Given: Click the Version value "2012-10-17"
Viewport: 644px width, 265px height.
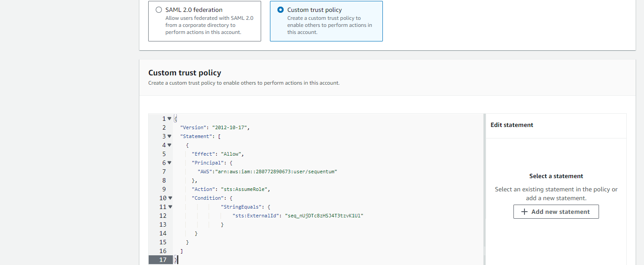Looking at the screenshot, I should 230,127.
